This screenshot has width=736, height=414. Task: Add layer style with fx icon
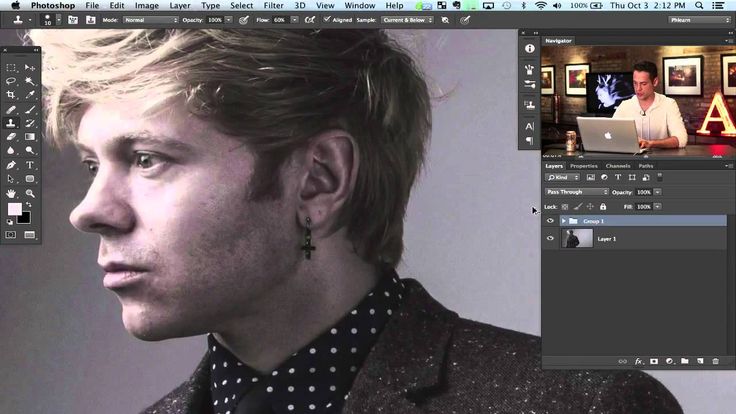[638, 360]
